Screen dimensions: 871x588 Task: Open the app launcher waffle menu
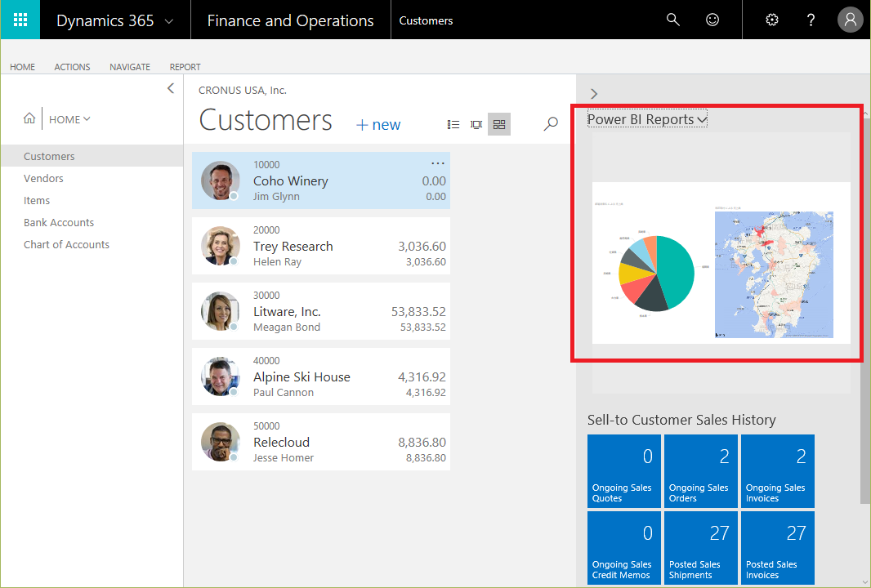coord(20,20)
